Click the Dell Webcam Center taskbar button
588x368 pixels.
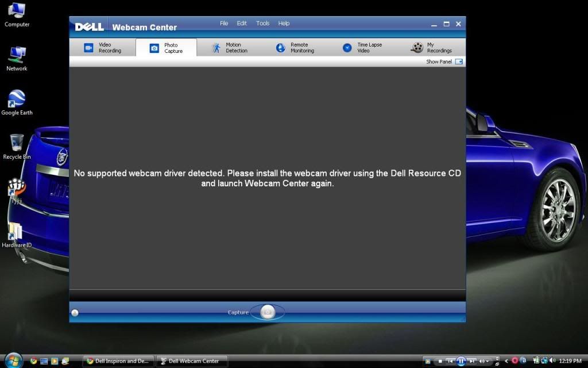pyautogui.click(x=192, y=361)
